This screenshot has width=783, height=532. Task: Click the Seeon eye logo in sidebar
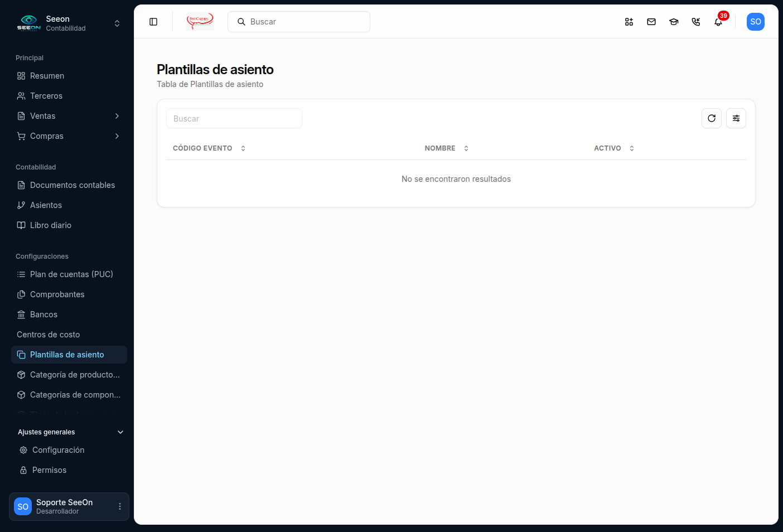[x=28, y=23]
